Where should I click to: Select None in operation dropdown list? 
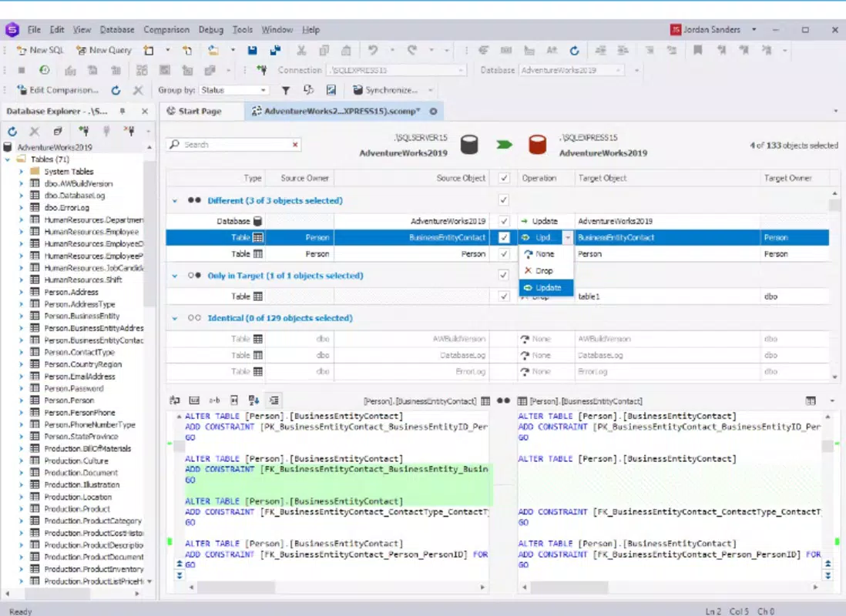[x=546, y=253]
